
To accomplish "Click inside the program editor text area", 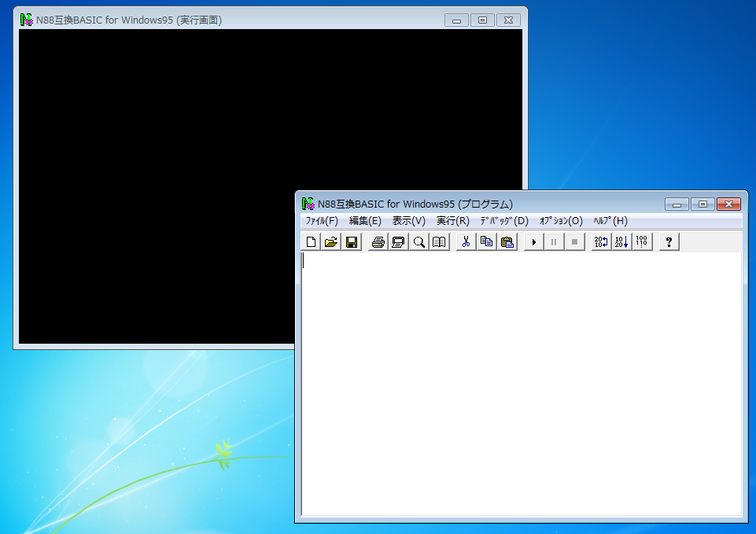I will 522,384.
